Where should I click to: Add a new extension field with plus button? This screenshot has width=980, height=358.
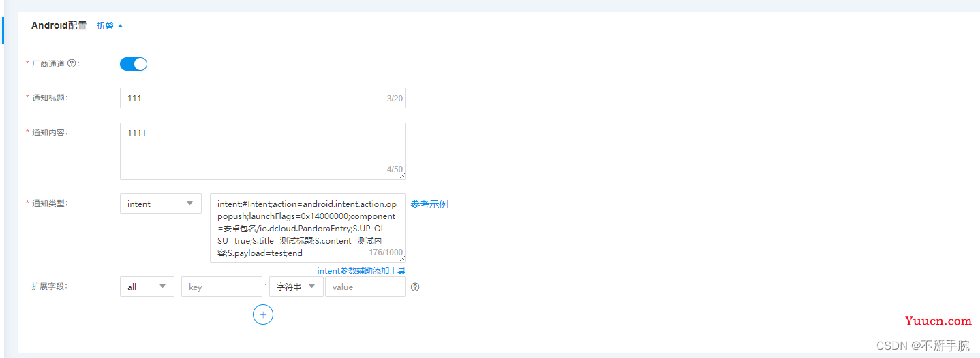(x=263, y=314)
